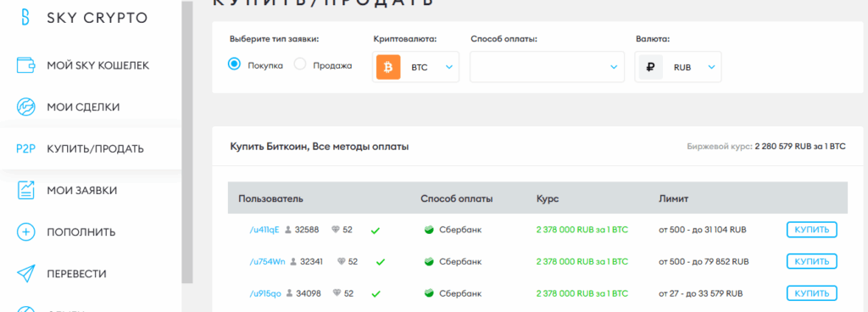Viewport: 868px width, 312px height.
Task: Open the Криптовалюта BTC dropdown
Action: coord(415,67)
